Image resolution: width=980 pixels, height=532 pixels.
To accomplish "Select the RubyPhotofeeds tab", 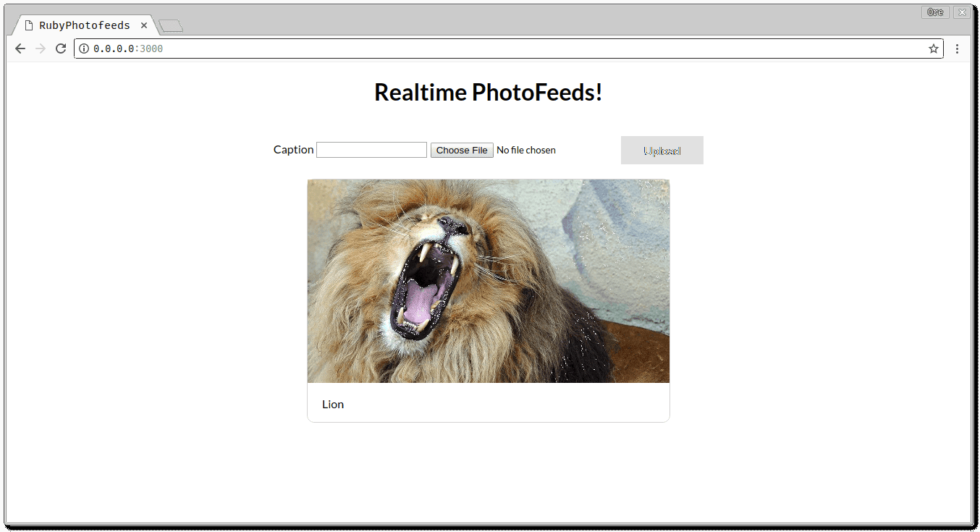I will click(x=85, y=25).
